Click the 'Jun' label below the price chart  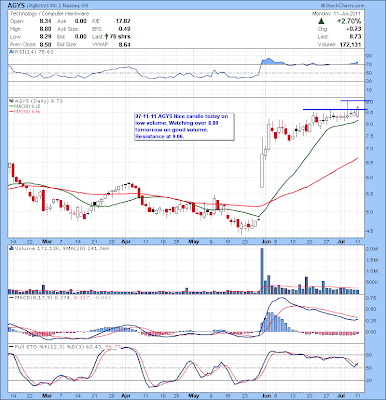(267, 242)
